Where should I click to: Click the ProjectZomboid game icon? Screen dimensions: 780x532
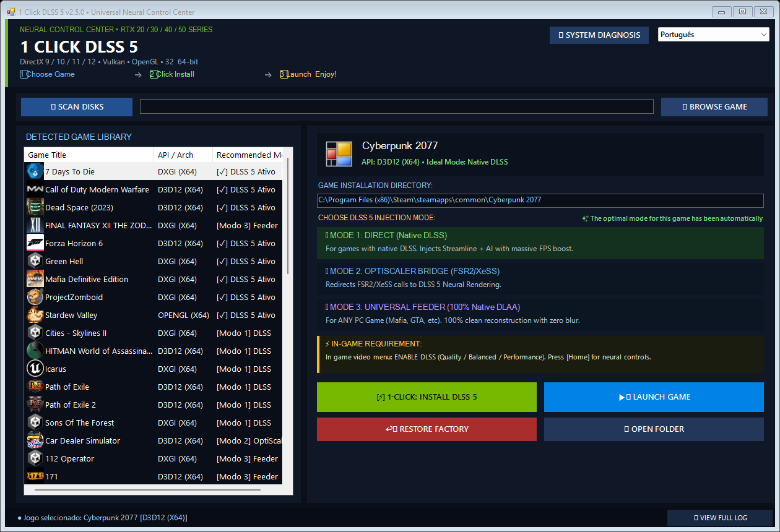point(35,297)
